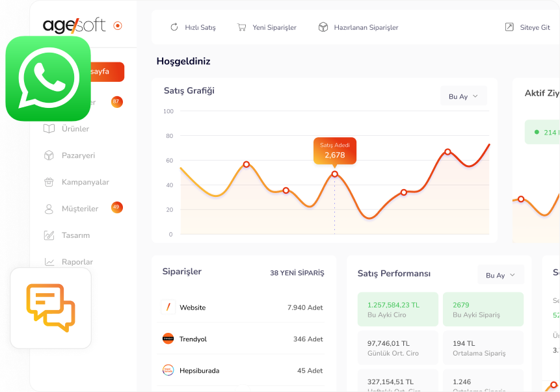Click the Hızlı Satış refresh icon
560x392 pixels.
[174, 27]
